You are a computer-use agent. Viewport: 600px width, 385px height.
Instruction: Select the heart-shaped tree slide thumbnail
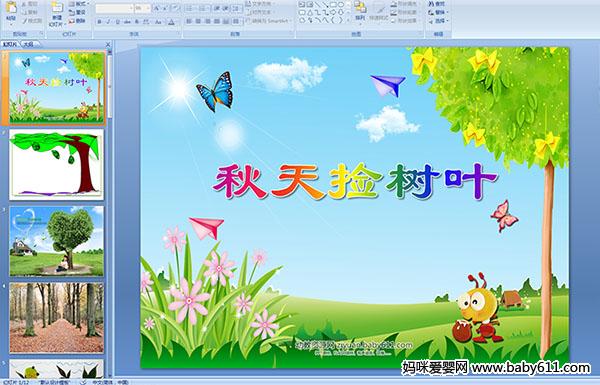point(57,241)
